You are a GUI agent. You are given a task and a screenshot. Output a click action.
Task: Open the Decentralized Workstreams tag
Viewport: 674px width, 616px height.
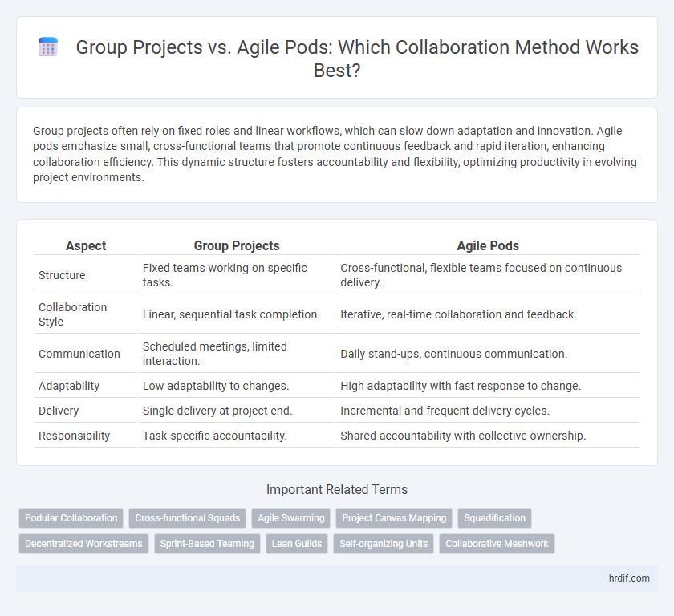pyautogui.click(x=83, y=543)
